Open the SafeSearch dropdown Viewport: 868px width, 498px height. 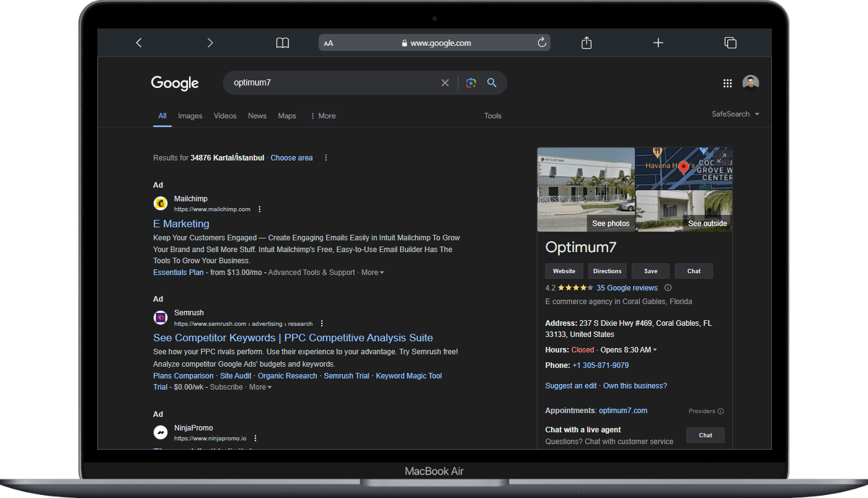(x=735, y=114)
